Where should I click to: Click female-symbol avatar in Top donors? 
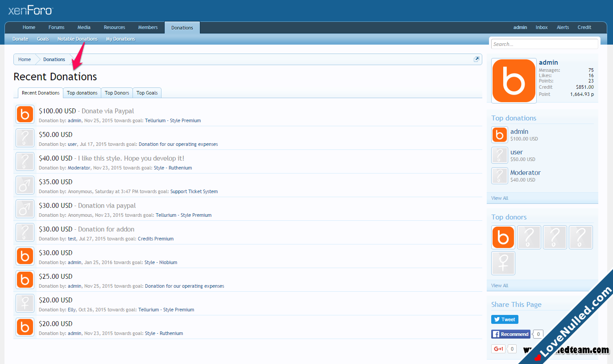click(x=503, y=263)
